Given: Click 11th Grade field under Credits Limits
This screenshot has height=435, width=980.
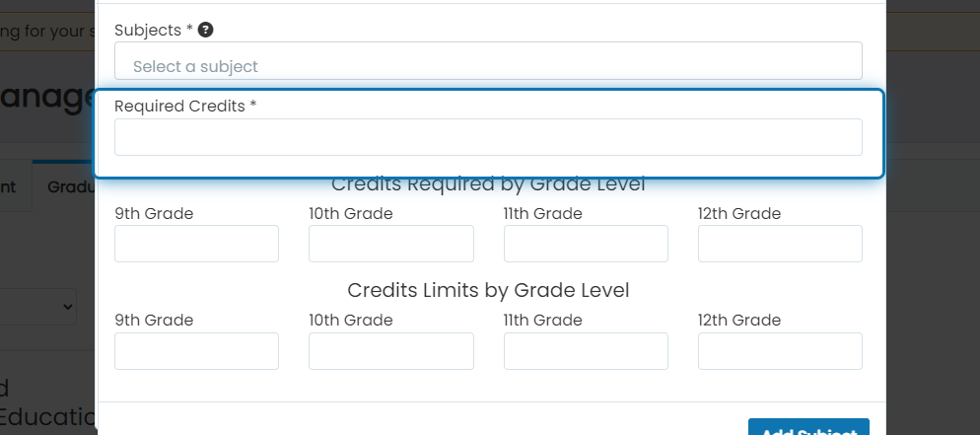Looking at the screenshot, I should click(586, 351).
